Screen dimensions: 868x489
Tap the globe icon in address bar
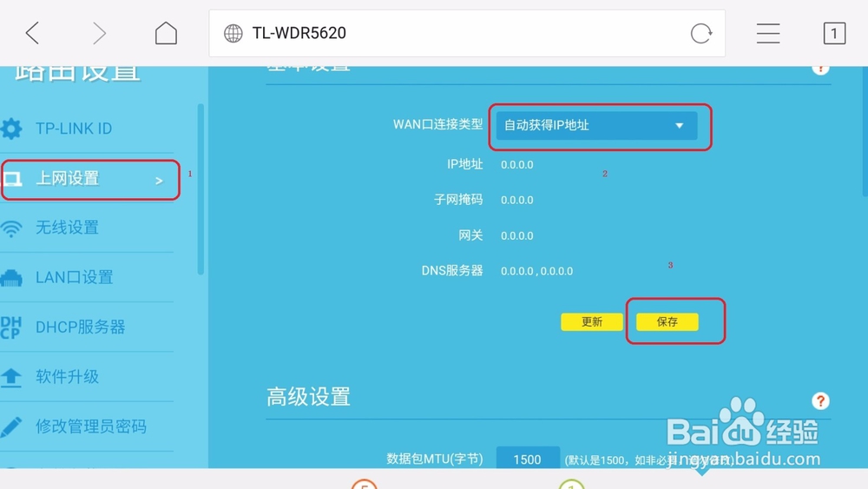(x=233, y=33)
